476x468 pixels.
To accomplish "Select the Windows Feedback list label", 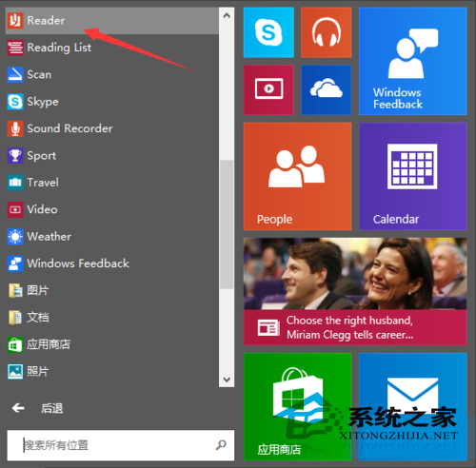I will [x=78, y=263].
